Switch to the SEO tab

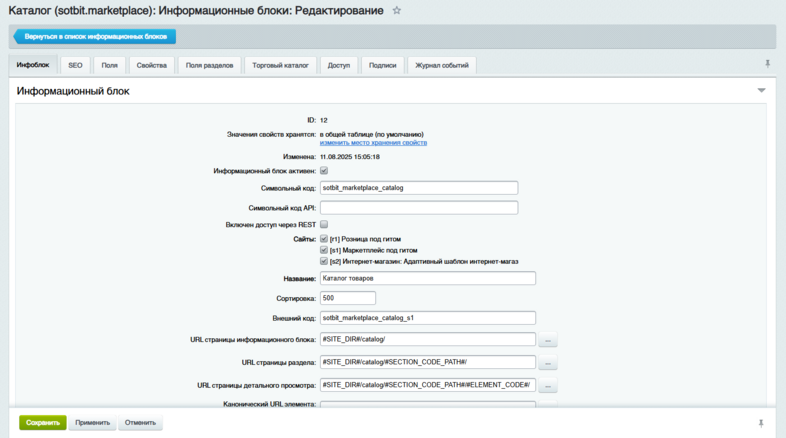[75, 65]
